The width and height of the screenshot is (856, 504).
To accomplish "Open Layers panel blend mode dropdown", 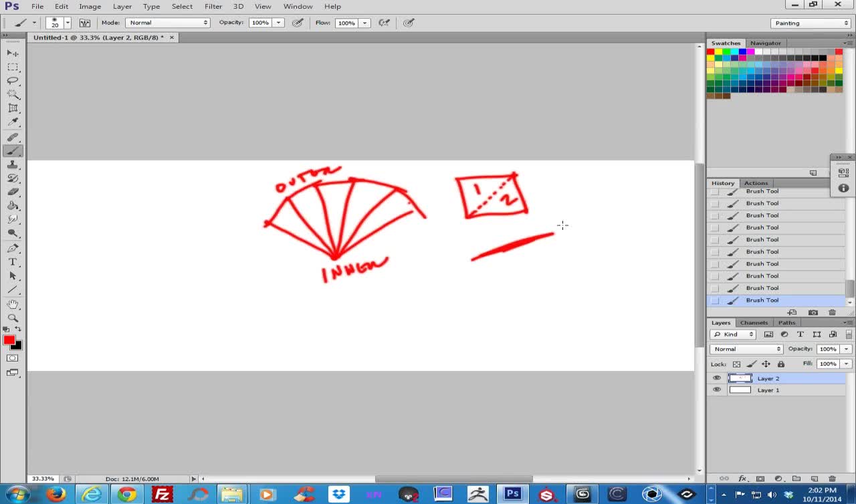I will [746, 349].
